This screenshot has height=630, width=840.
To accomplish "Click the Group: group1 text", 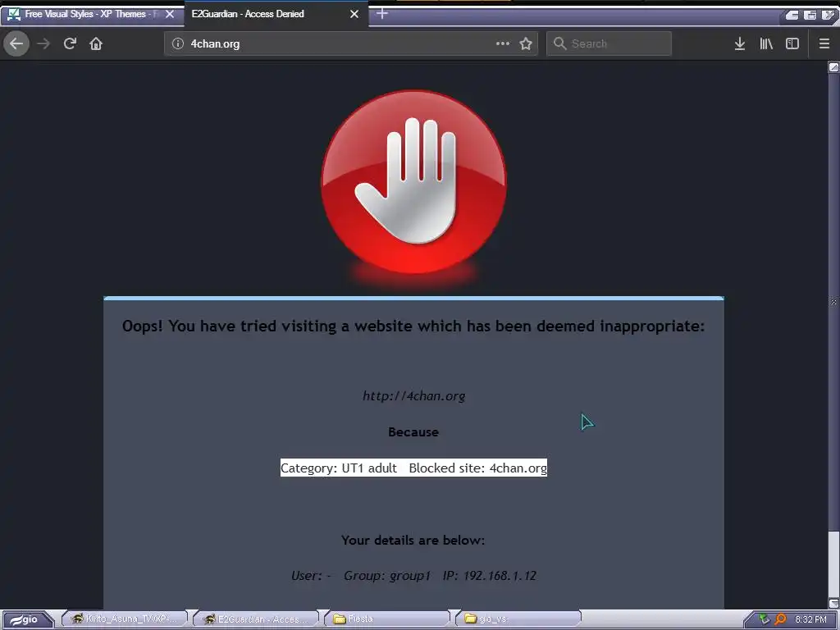I will click(387, 575).
